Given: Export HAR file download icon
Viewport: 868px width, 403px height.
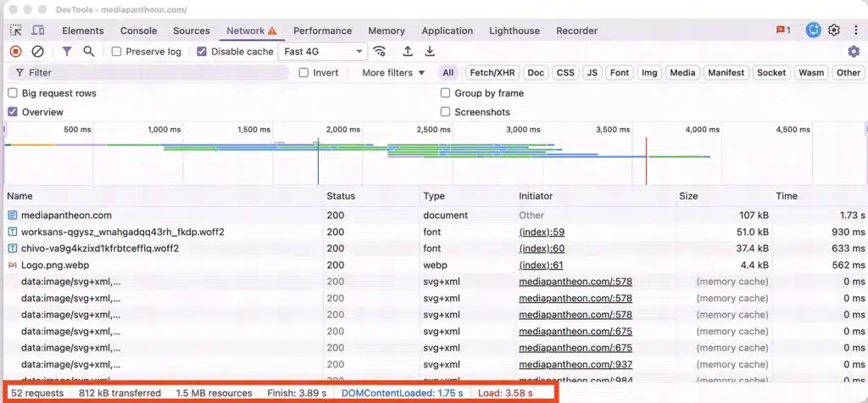Looking at the screenshot, I should pyautogui.click(x=430, y=52).
